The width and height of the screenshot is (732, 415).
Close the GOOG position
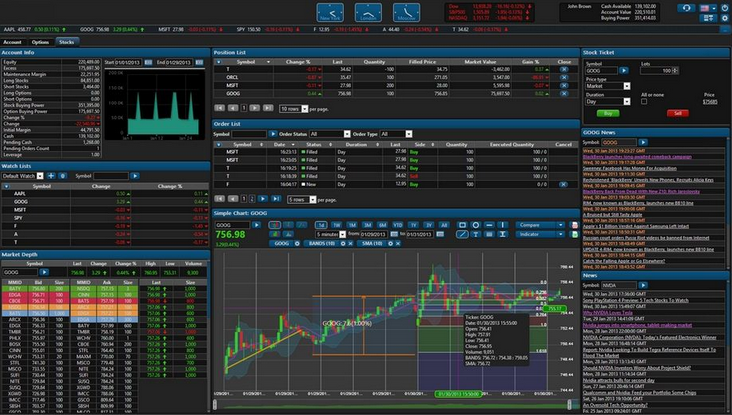564,94
